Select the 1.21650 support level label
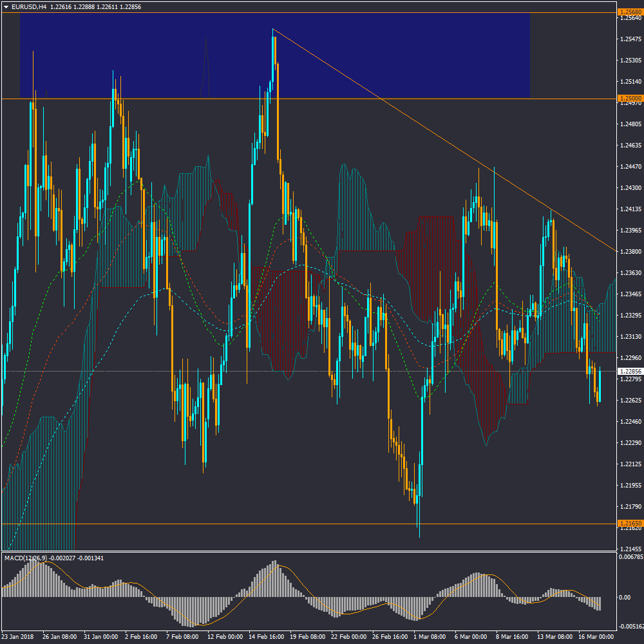644x644 pixels. 630,524
